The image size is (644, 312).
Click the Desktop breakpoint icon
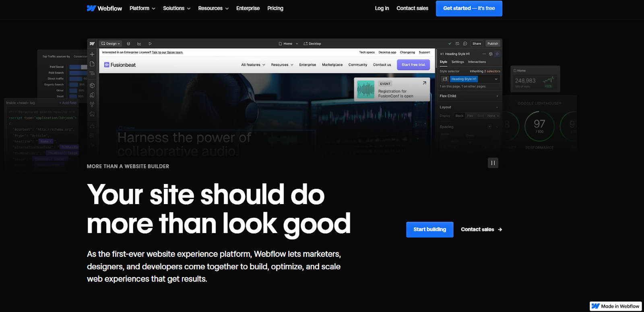(x=305, y=43)
